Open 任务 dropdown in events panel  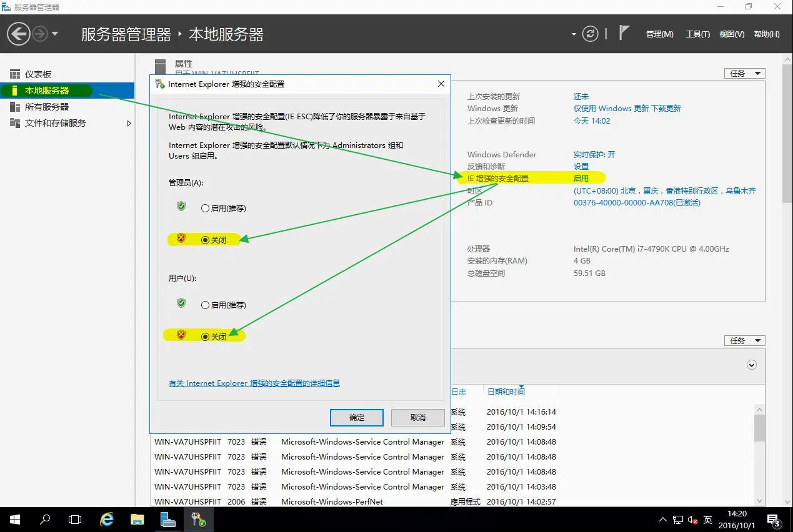pyautogui.click(x=744, y=340)
